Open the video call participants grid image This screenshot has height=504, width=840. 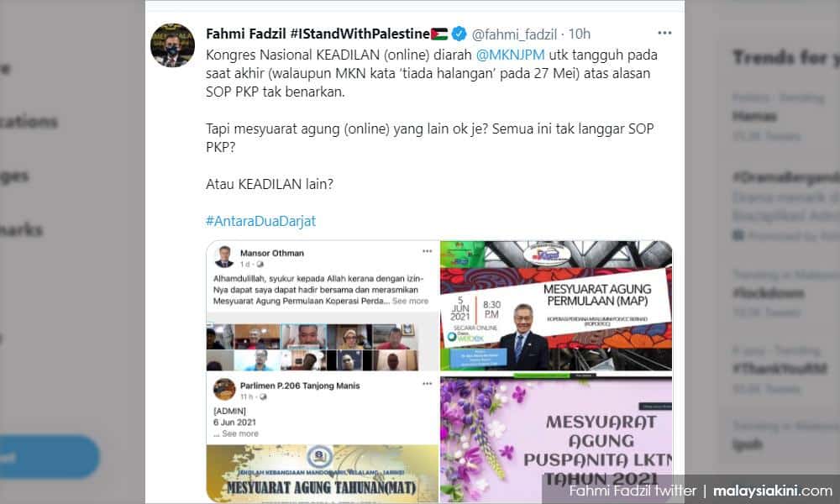[312, 347]
